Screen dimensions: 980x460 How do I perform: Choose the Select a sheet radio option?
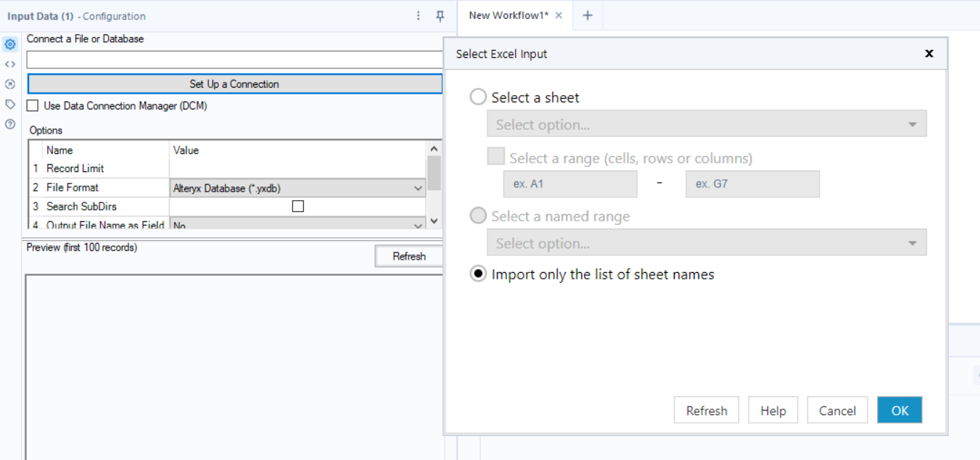click(x=478, y=97)
